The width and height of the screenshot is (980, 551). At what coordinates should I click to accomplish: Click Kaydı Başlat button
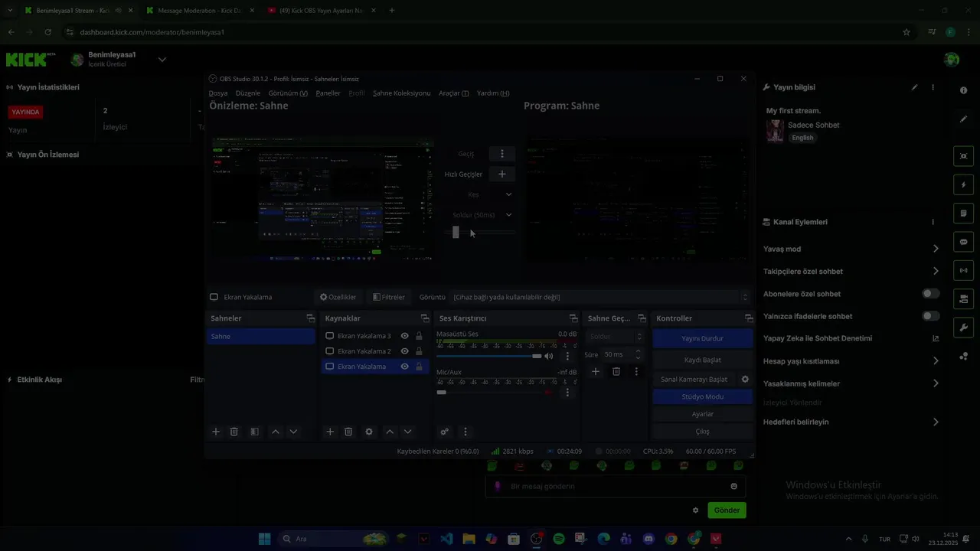click(x=702, y=360)
